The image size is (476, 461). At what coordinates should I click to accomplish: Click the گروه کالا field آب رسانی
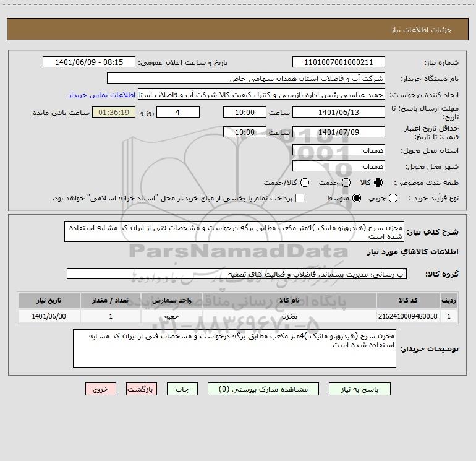237,274
